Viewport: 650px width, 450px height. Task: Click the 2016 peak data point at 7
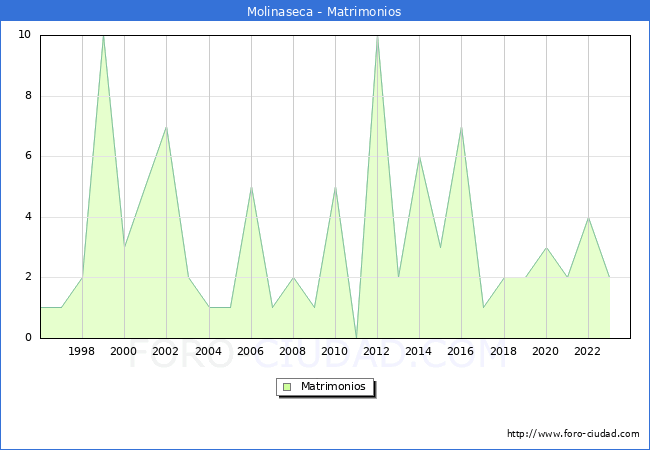[x=461, y=127]
